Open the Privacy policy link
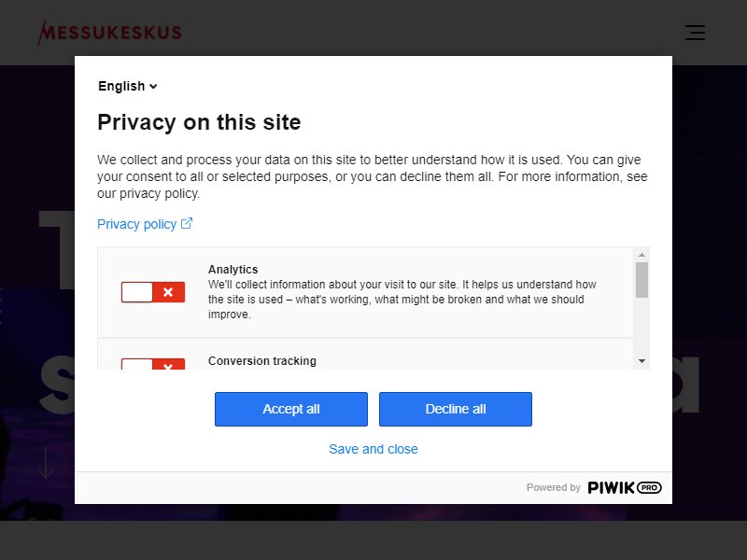Screen dimensions: 747x560 click(x=136, y=224)
